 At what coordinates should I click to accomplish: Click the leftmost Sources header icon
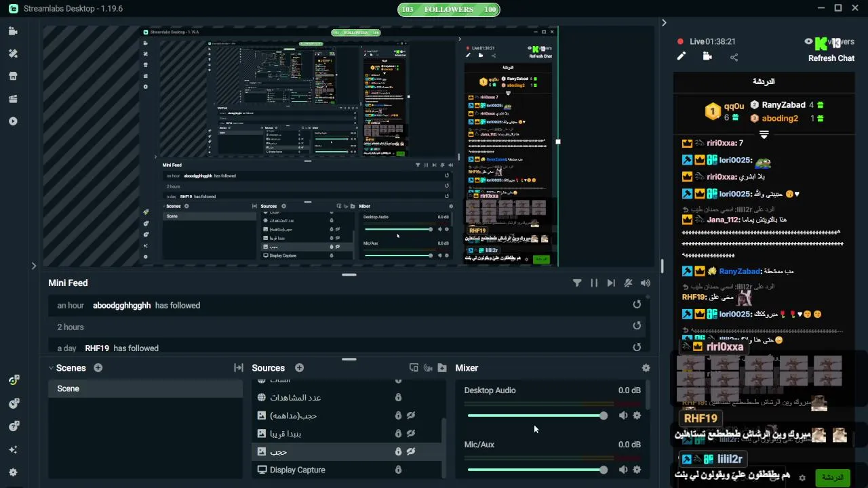tap(414, 368)
